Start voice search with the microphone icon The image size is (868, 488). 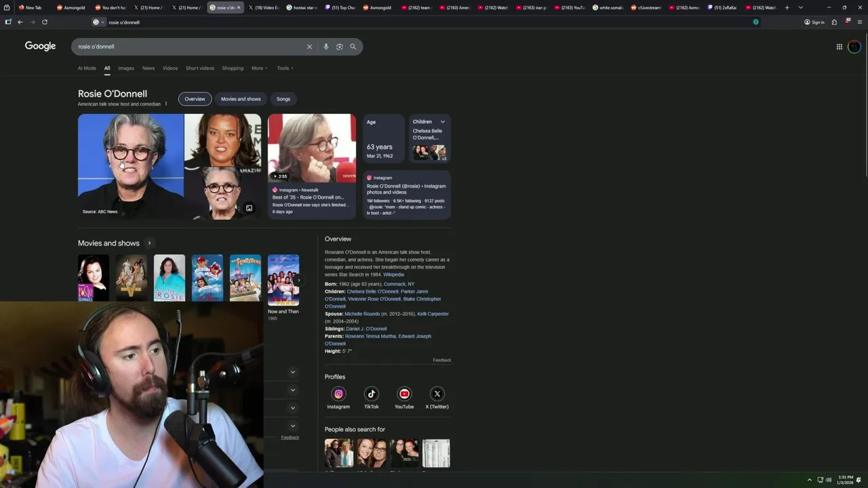(326, 47)
